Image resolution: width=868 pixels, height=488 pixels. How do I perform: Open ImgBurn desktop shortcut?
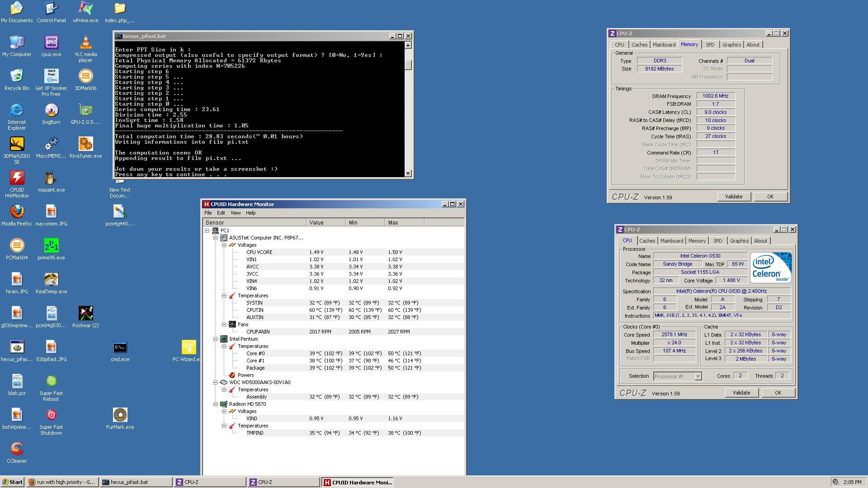click(51, 113)
